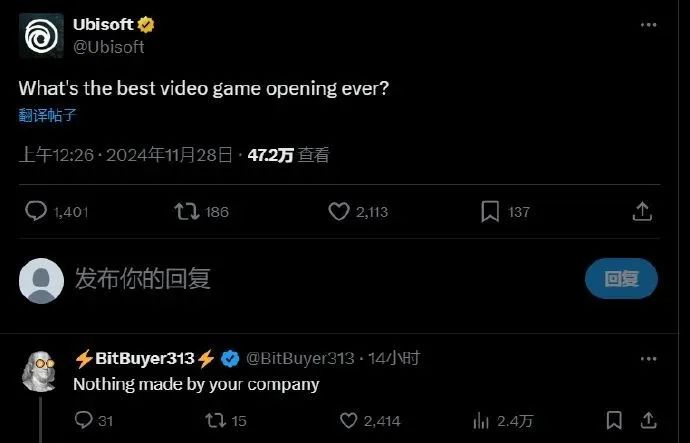Retweet BitBuyer313's reply
Screen dimensions: 690x443
coord(216,421)
